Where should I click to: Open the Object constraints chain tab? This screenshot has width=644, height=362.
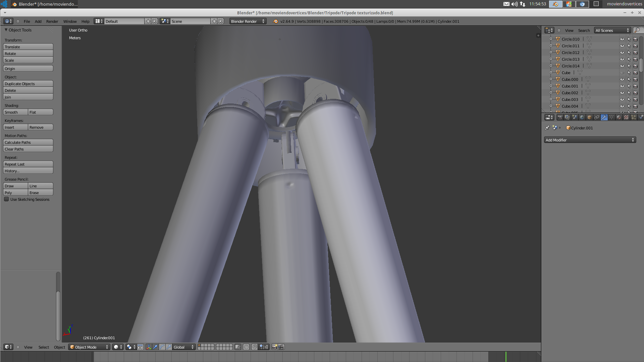[x=597, y=117]
